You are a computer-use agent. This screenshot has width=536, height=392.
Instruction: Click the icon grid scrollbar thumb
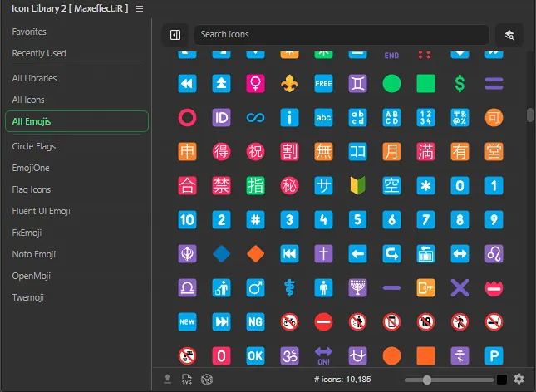point(530,115)
